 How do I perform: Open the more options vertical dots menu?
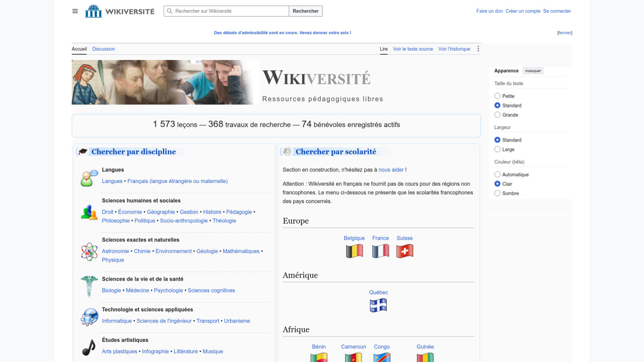(x=478, y=49)
